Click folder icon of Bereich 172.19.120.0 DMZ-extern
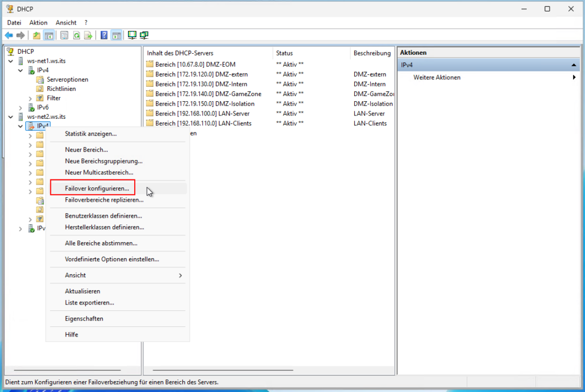This screenshot has width=585, height=392. (150, 74)
